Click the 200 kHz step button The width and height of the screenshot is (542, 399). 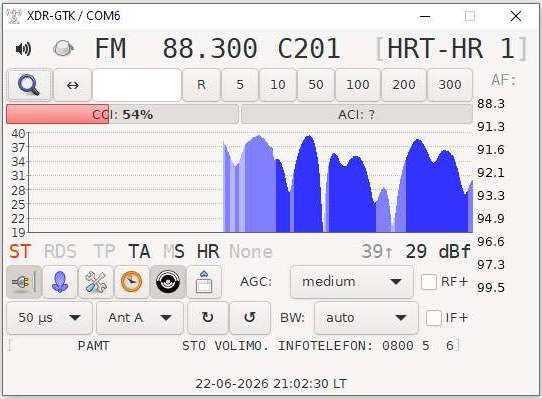(404, 85)
